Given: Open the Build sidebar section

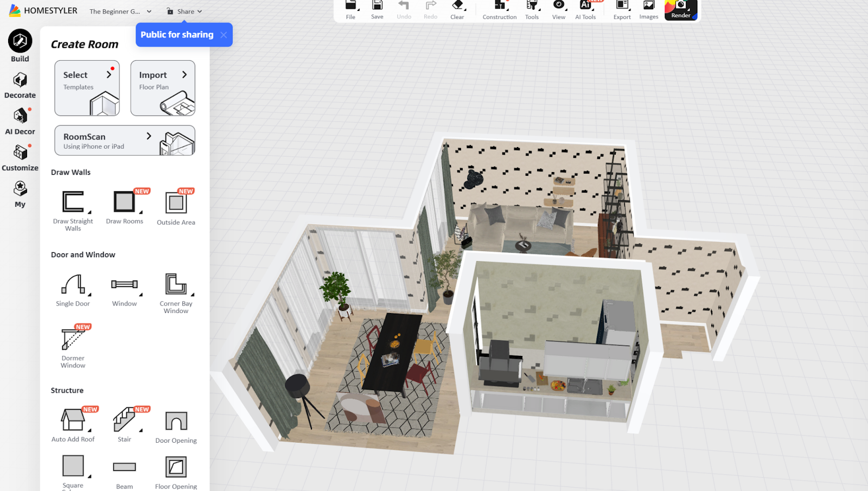Looking at the screenshot, I should pos(20,46).
